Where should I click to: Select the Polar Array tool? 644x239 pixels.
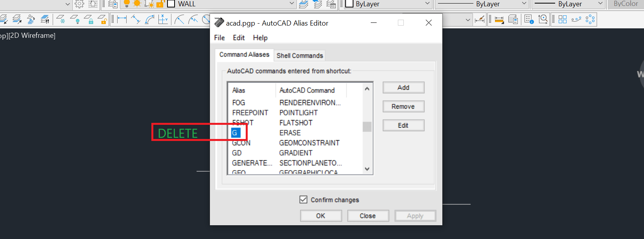click(x=590, y=19)
